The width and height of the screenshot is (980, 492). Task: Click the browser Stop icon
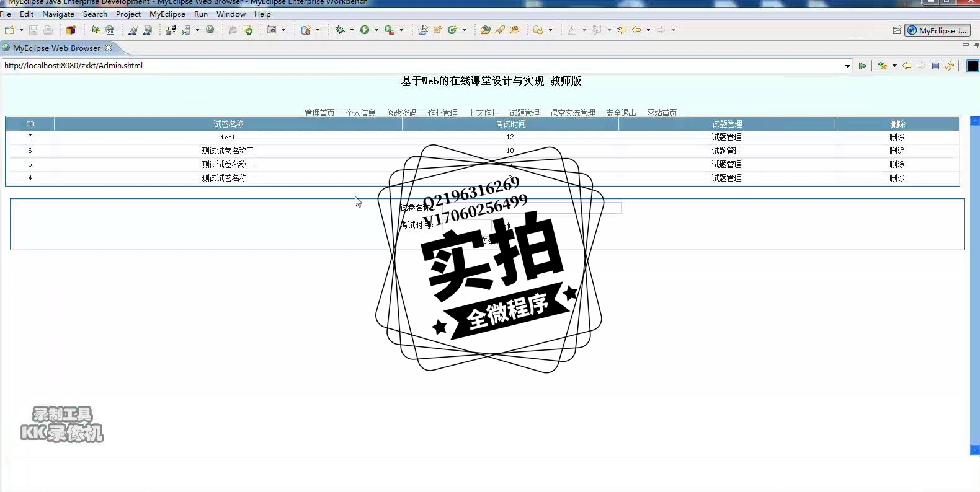tap(935, 66)
